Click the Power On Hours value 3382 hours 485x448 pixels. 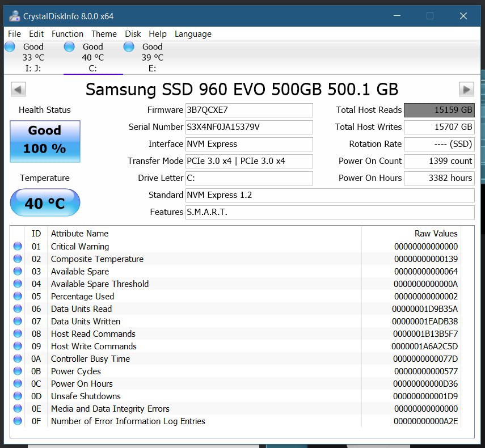pyautogui.click(x=439, y=178)
